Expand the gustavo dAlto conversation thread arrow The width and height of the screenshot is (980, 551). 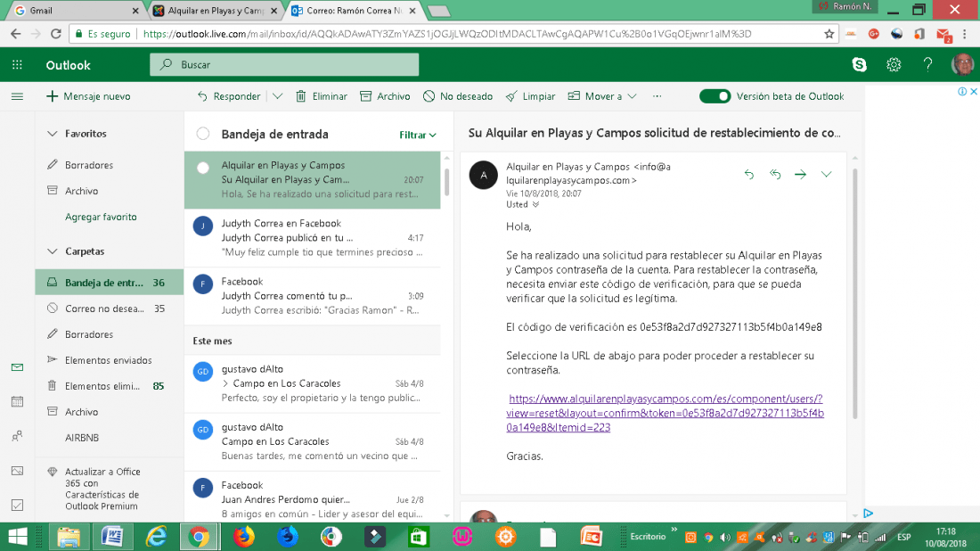[x=225, y=383]
